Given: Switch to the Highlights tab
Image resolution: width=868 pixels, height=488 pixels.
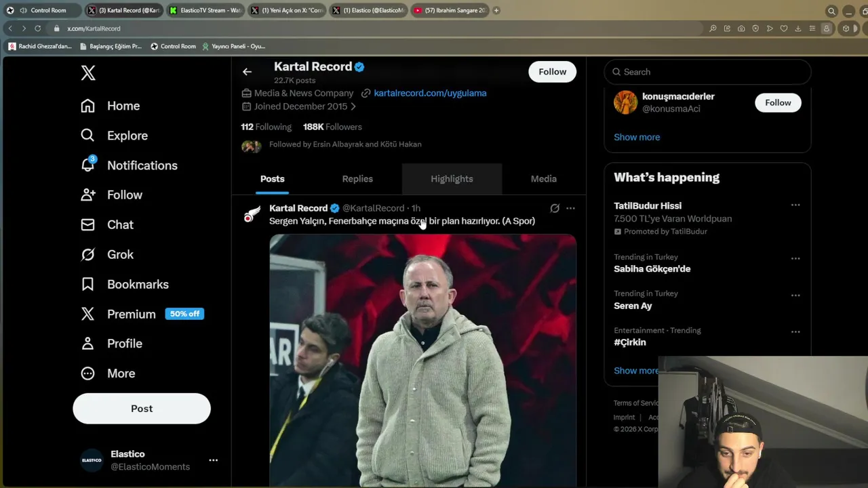Looking at the screenshot, I should click(452, 179).
